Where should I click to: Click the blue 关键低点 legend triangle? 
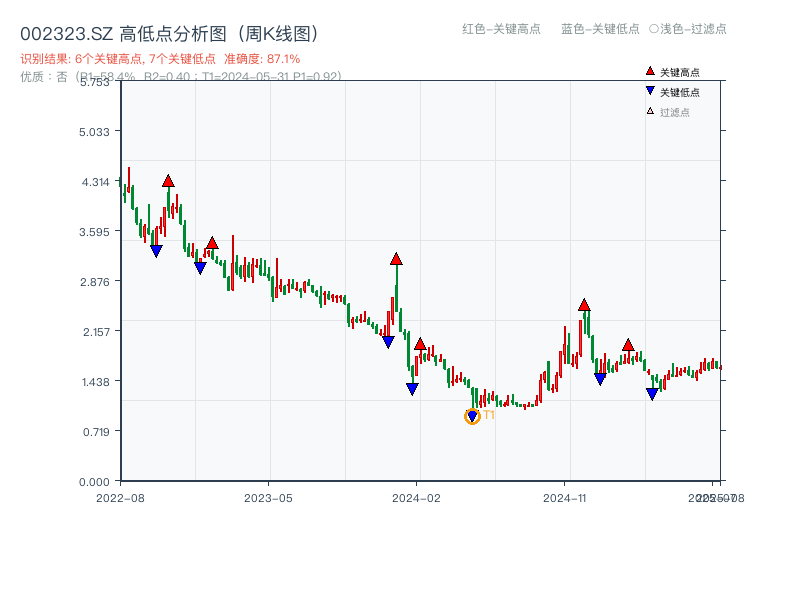650,91
